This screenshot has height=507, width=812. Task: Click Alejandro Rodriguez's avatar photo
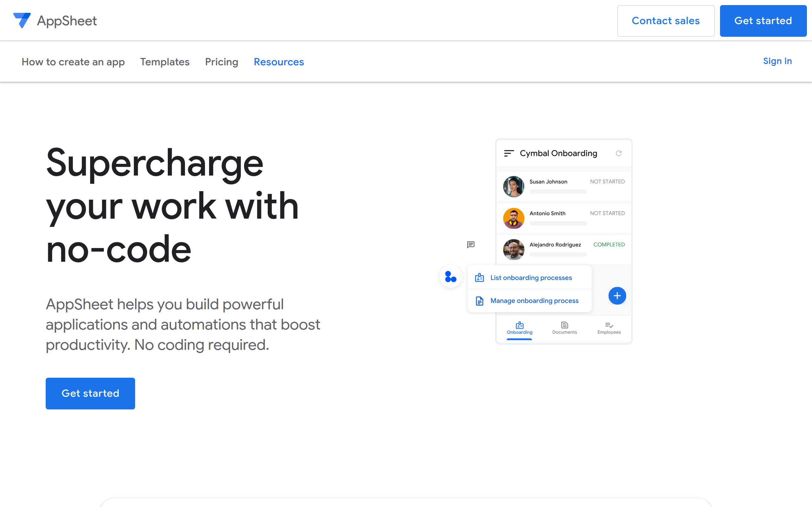[514, 249]
